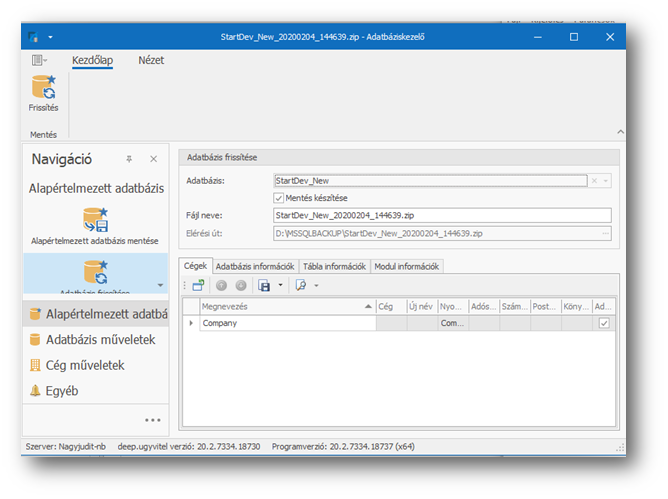Pin the Navigáció panel
Image resolution: width=668 pixels, height=499 pixels.
[x=129, y=159]
